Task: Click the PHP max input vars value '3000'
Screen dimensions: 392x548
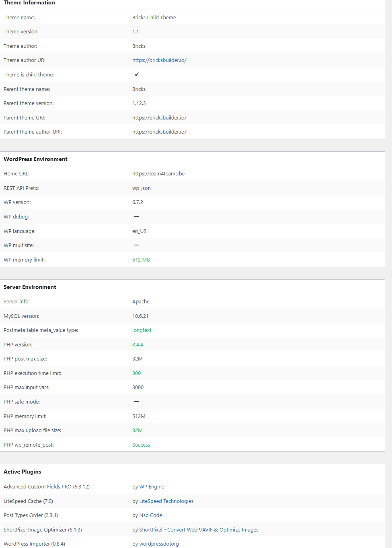Action: 138,387
